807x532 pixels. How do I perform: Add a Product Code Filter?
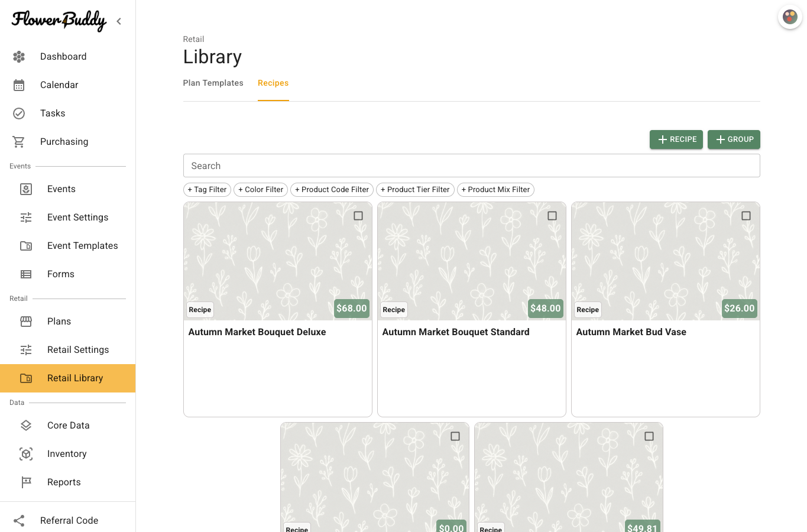pyautogui.click(x=332, y=190)
